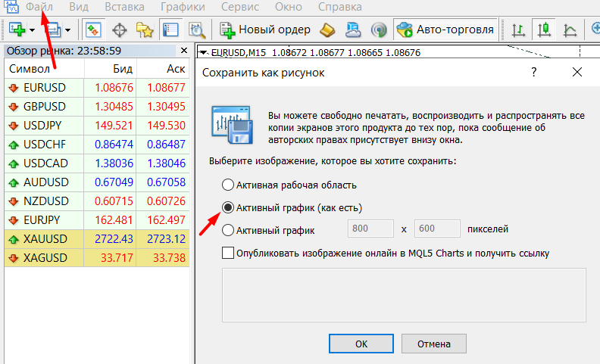Click the New Order button

[265, 30]
